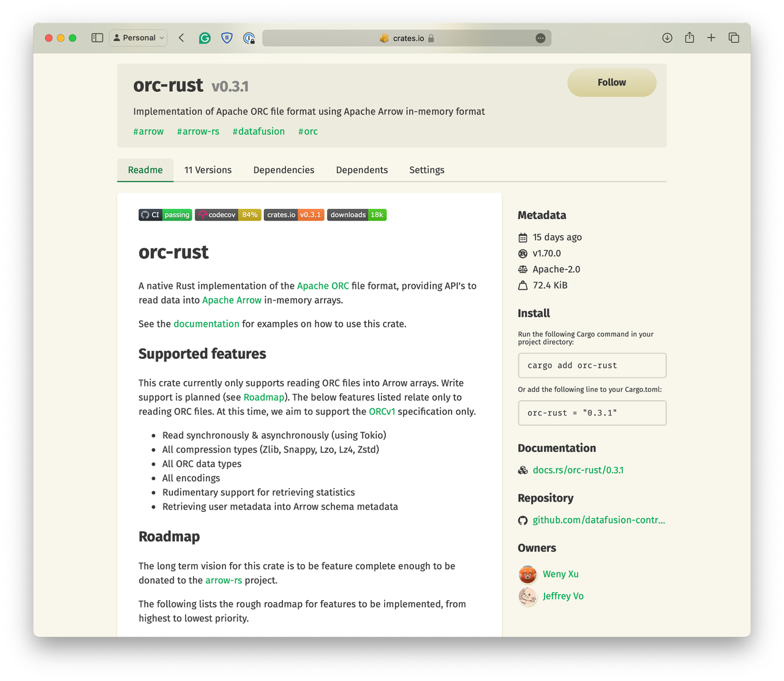Screen dimensions: 784x681
Task: Click the Bitwarden shield extension icon
Action: pyautogui.click(x=227, y=38)
